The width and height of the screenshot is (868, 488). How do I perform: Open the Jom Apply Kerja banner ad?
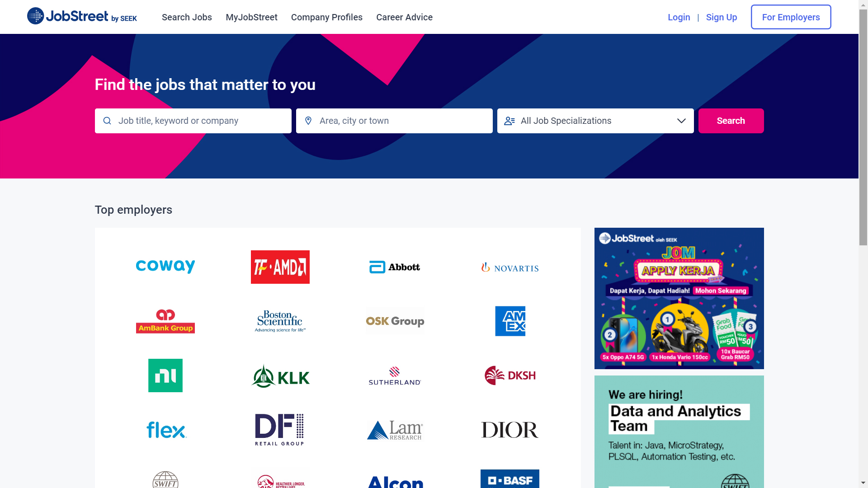coord(679,298)
